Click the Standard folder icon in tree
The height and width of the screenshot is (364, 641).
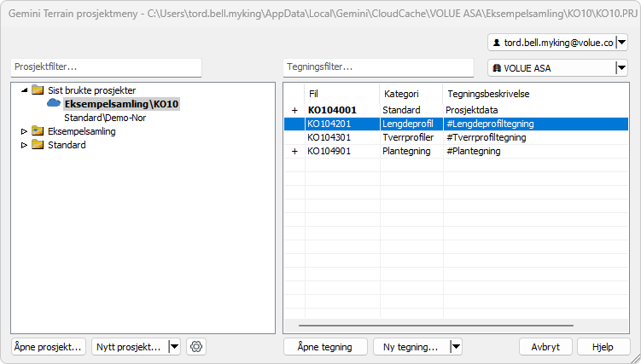click(37, 145)
